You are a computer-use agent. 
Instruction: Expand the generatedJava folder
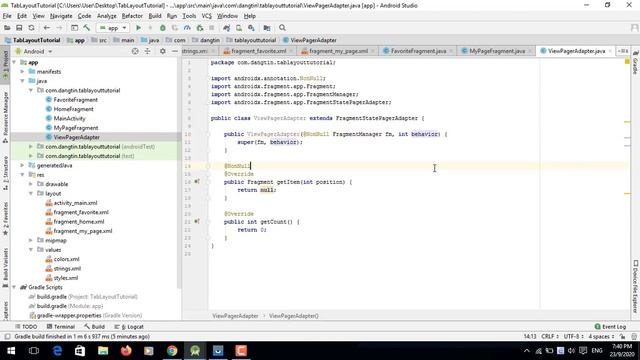click(22, 165)
